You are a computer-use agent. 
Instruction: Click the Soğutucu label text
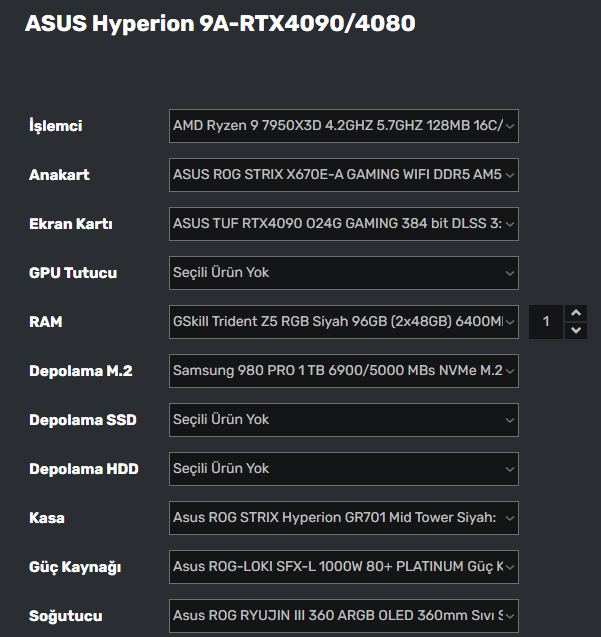65,616
